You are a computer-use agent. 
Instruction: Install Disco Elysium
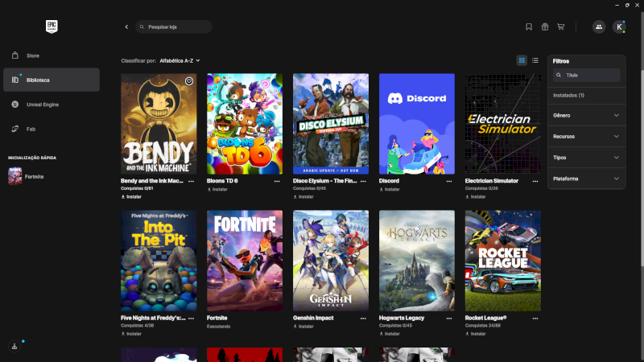point(303,197)
